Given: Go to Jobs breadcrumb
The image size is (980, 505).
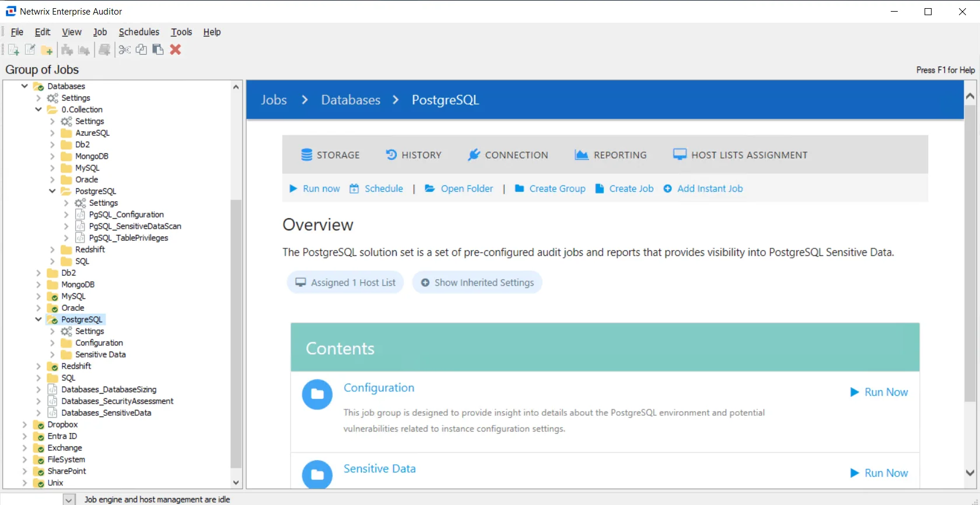Looking at the screenshot, I should point(274,100).
